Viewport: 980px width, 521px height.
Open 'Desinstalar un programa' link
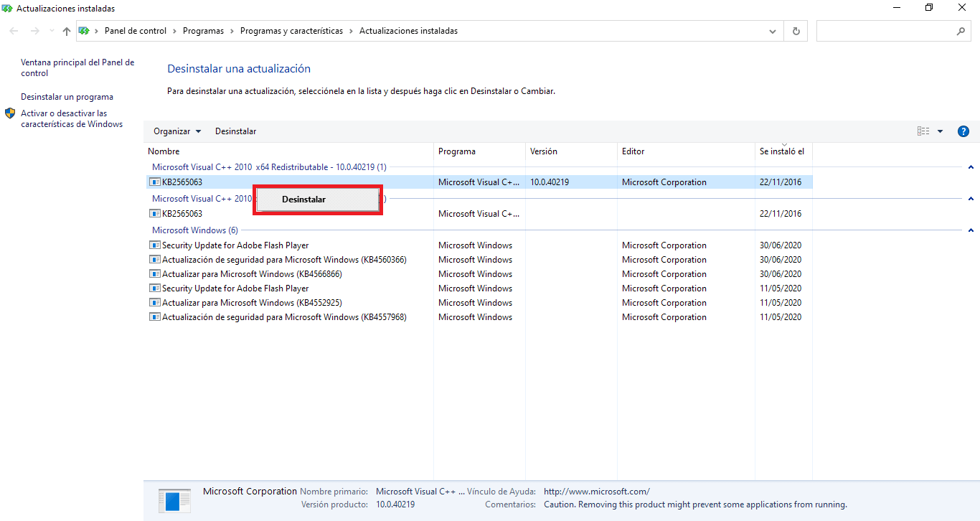[67, 97]
